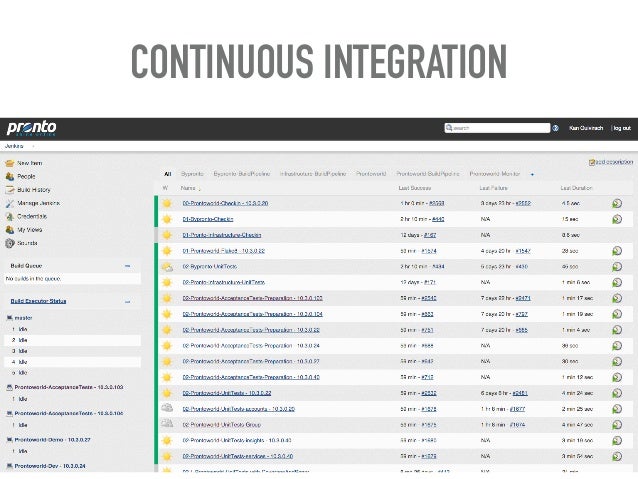The height and width of the screenshot is (479, 638).
Task: Open last success build #1574
Action: click(429, 251)
